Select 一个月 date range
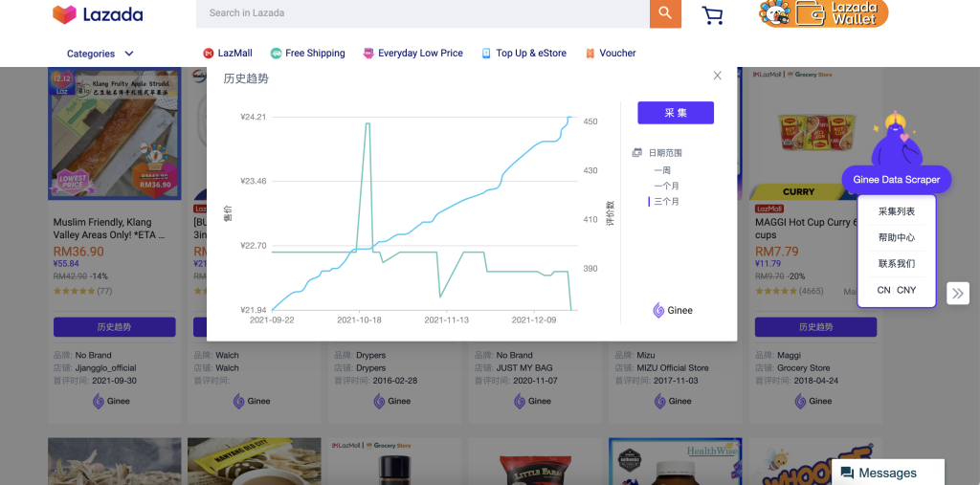Viewport: 980px width, 485px height. coord(666,187)
